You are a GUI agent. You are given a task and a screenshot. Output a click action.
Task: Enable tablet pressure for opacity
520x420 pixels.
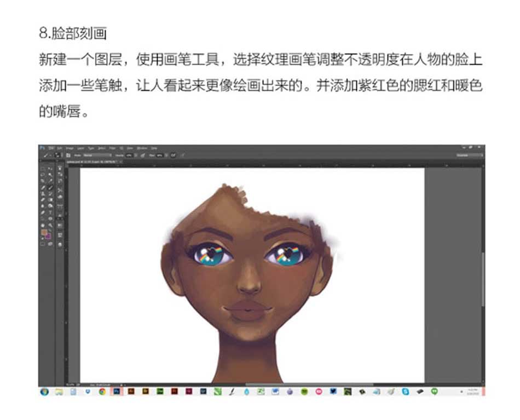[143, 155]
